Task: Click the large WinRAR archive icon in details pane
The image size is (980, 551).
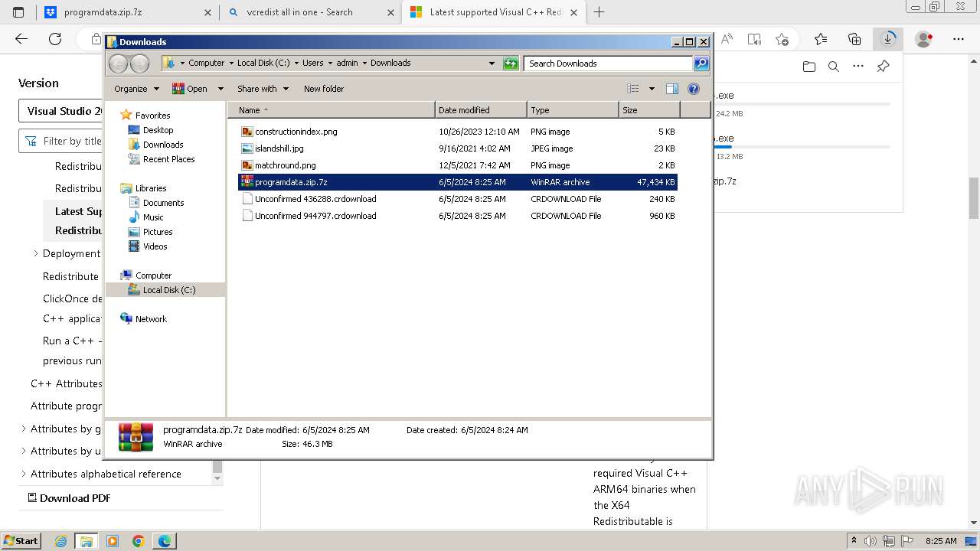Action: pyautogui.click(x=136, y=437)
